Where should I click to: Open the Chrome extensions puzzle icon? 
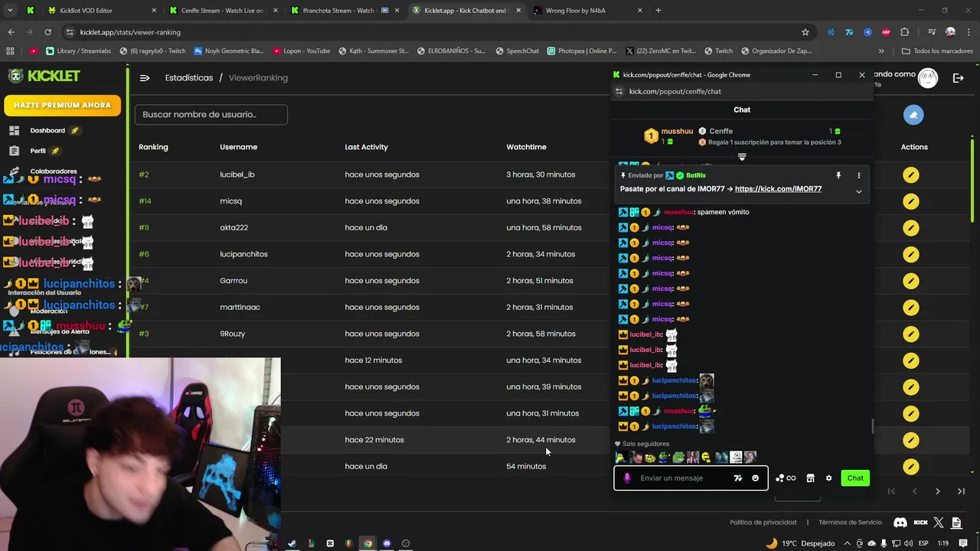pyautogui.click(x=905, y=32)
